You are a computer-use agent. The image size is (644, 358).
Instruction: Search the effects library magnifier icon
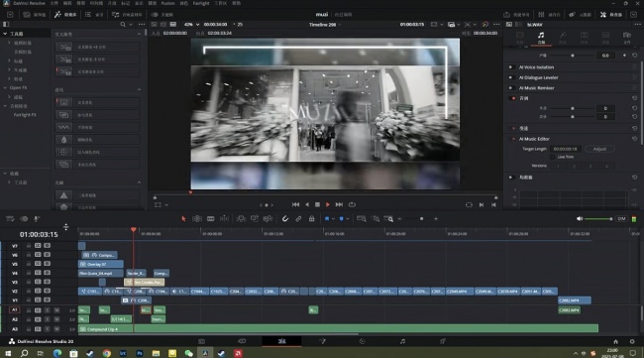pos(123,24)
